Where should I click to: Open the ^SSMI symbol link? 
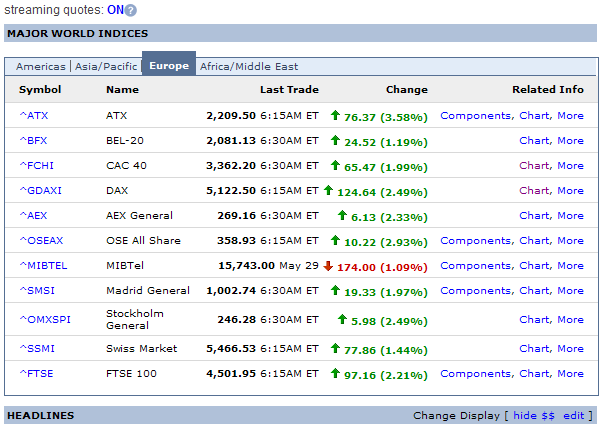37,348
